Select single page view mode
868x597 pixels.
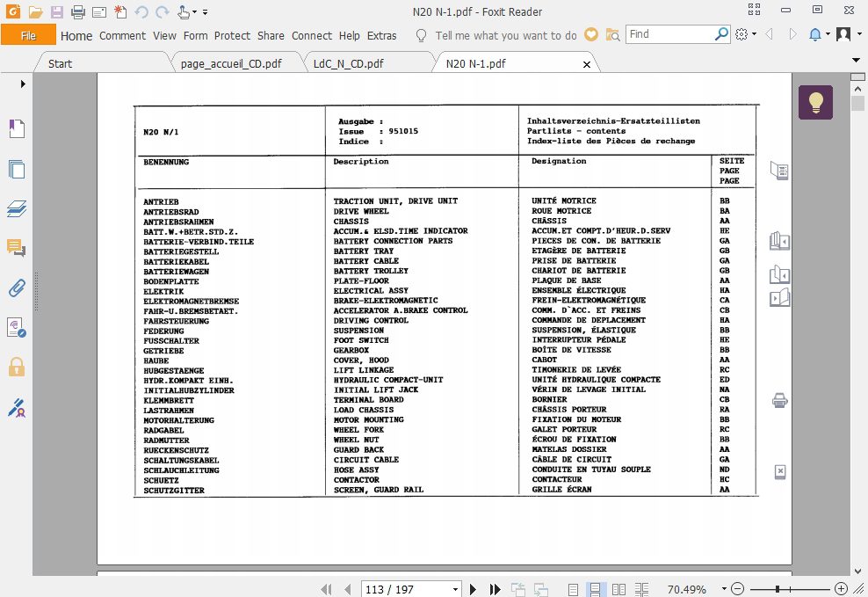pos(574,589)
